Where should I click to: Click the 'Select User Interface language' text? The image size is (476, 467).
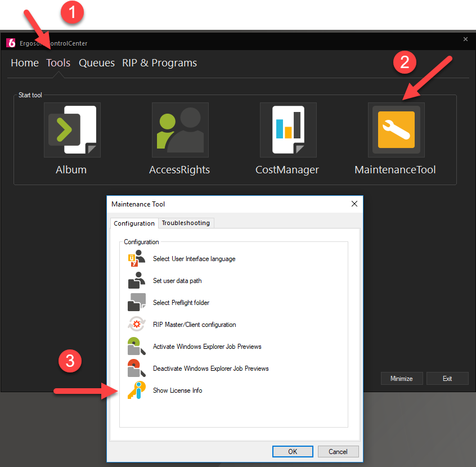tap(194, 259)
